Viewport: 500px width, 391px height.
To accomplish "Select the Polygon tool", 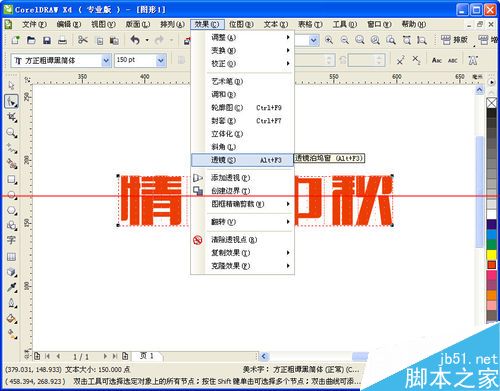I will (x=12, y=211).
